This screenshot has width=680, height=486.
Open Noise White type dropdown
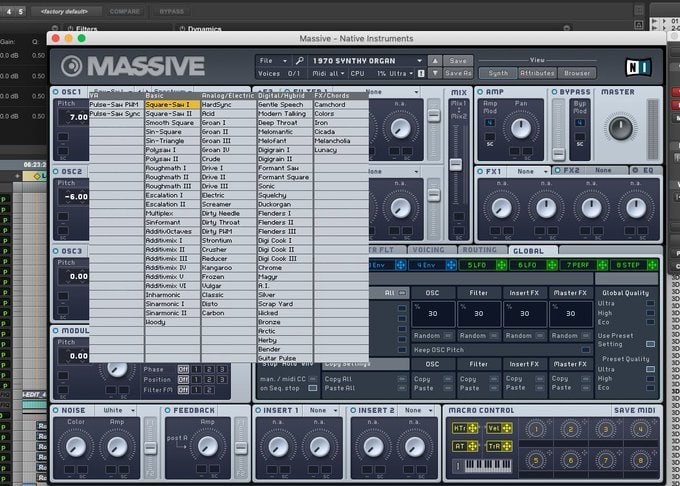point(119,410)
